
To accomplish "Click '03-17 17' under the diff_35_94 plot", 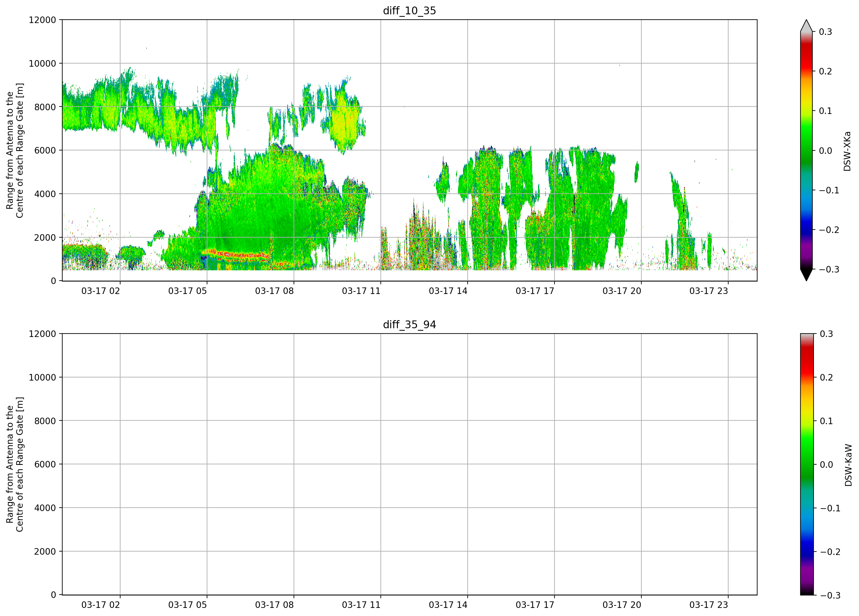I will click(535, 605).
